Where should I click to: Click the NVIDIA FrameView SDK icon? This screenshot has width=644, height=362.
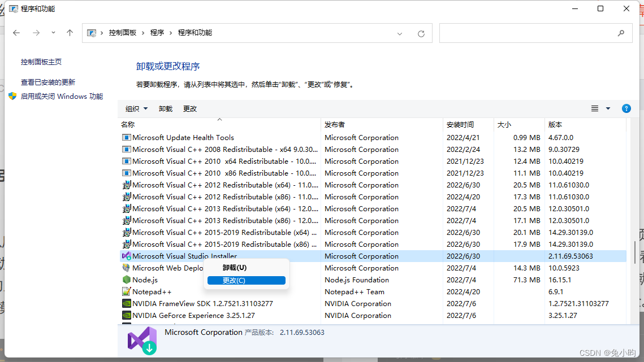pos(127,304)
